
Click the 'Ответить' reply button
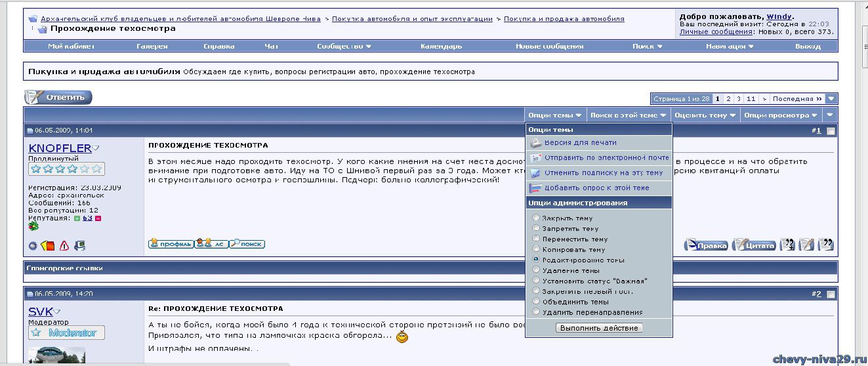click(58, 98)
